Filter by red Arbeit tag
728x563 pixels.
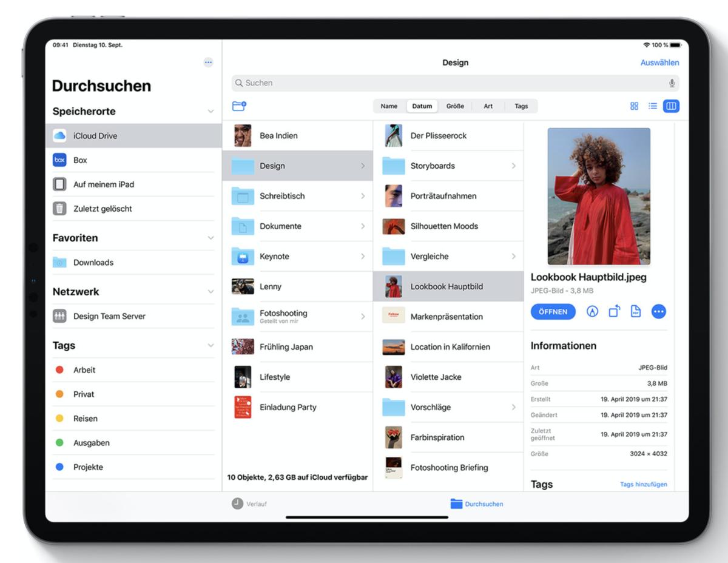[x=133, y=370]
